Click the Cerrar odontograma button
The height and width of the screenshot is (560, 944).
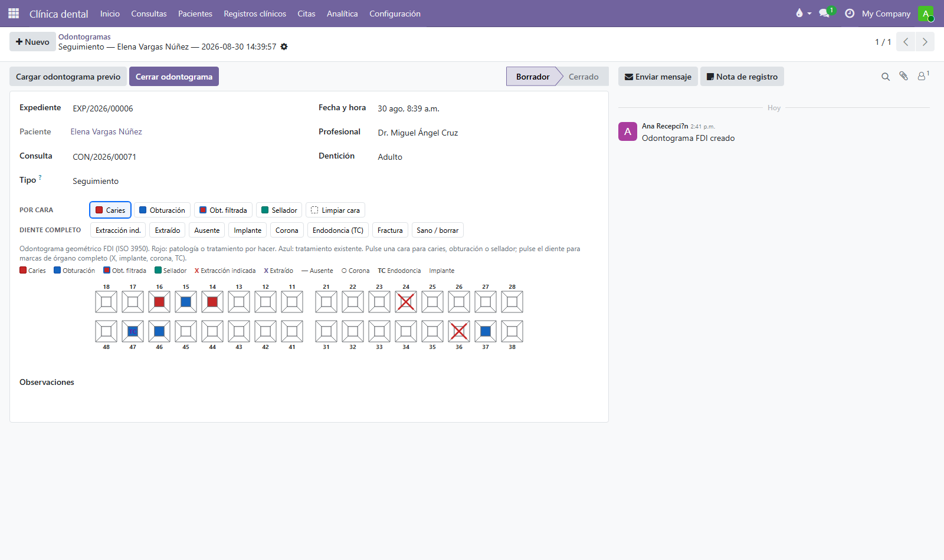(174, 77)
